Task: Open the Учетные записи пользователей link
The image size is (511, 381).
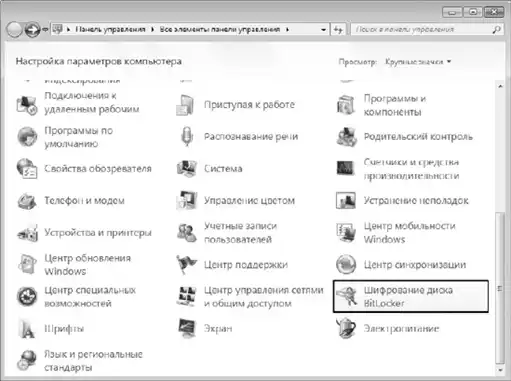Action: tap(240, 233)
